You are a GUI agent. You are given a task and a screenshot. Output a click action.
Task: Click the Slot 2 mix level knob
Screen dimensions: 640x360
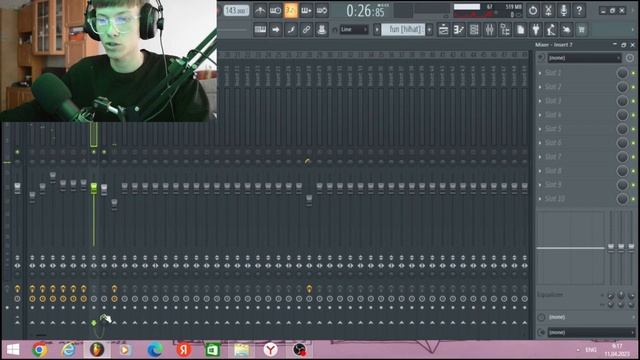[x=622, y=87]
